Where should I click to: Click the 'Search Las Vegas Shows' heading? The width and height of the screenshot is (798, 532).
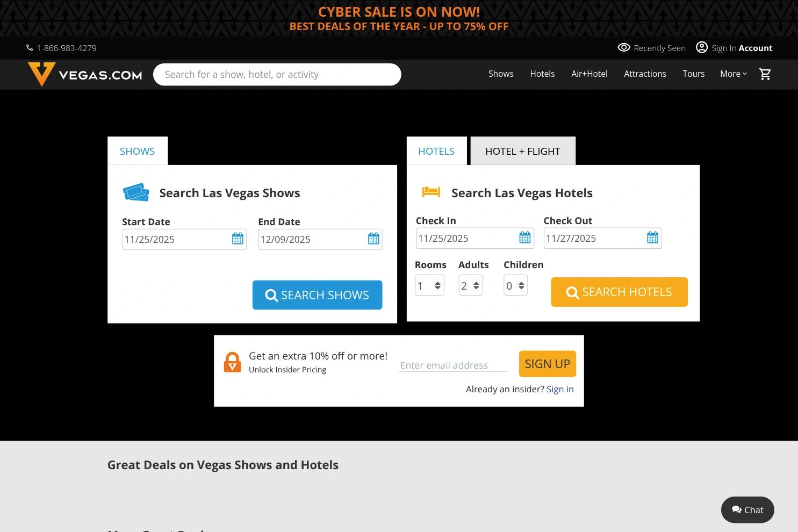230,193
